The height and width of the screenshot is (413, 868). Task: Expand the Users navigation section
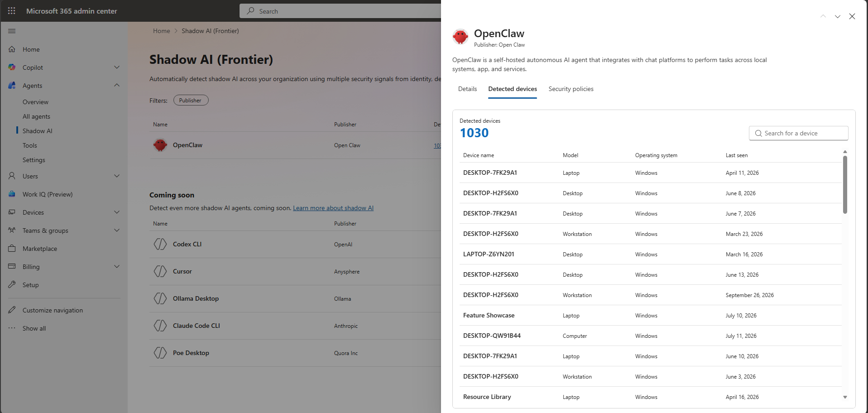click(x=117, y=176)
